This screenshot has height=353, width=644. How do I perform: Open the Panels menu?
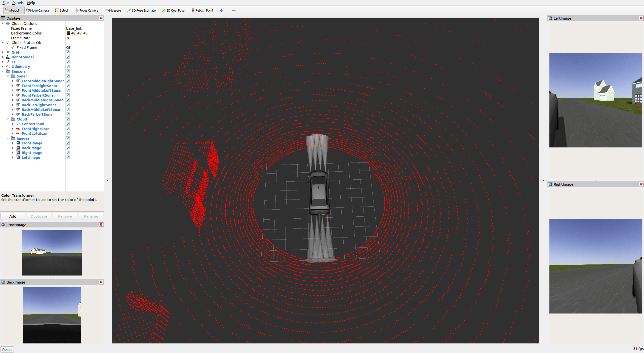18,3
